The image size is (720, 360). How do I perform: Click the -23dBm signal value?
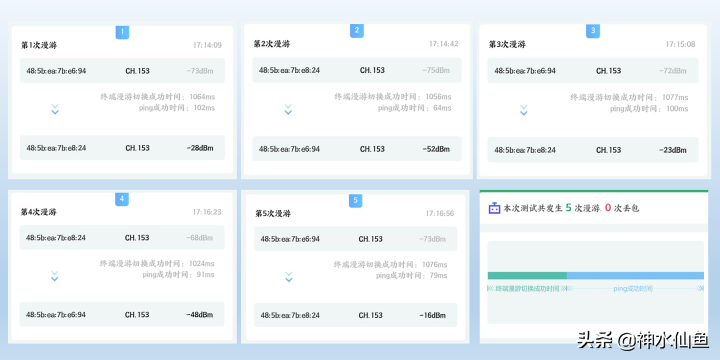[x=673, y=150]
